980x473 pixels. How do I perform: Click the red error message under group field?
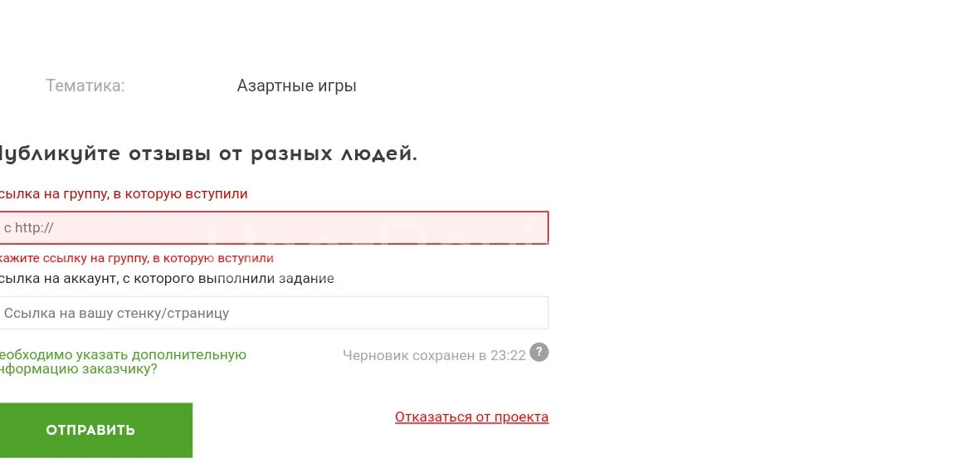coord(137,258)
